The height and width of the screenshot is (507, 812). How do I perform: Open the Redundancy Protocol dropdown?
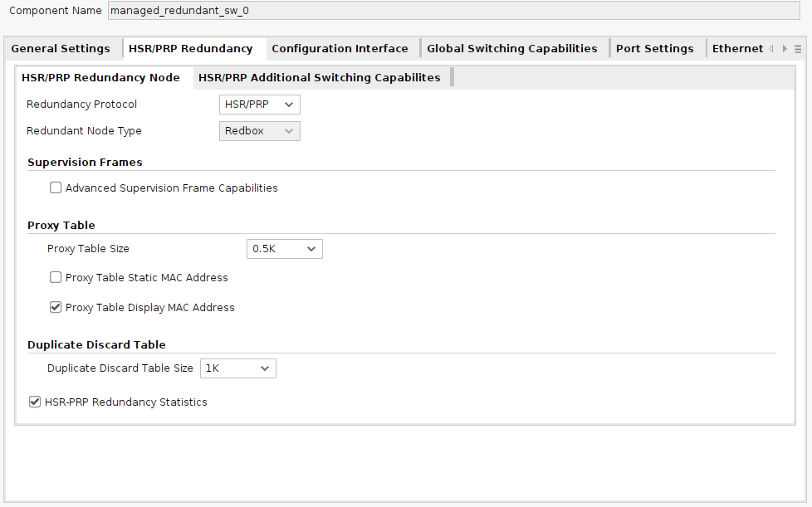[x=259, y=105]
